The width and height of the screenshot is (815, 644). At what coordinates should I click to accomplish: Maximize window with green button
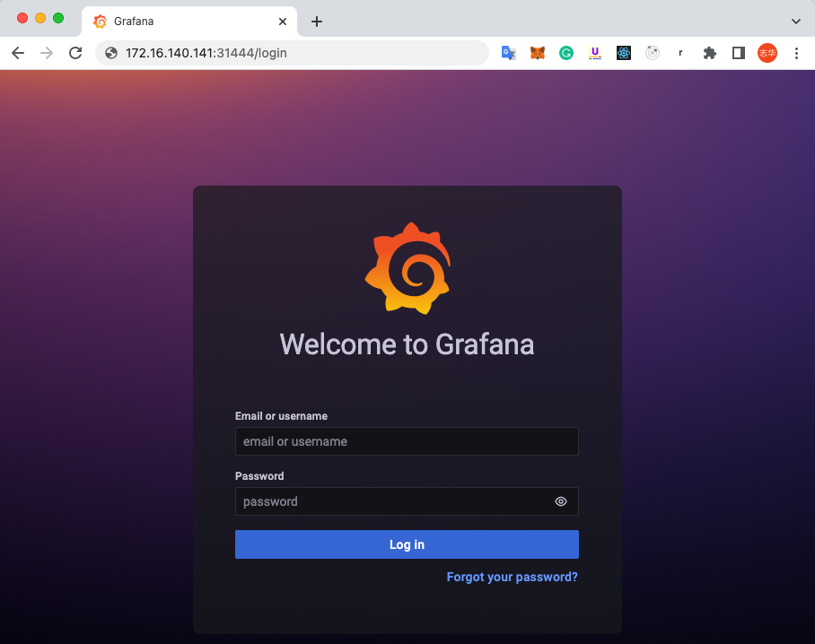(x=58, y=18)
